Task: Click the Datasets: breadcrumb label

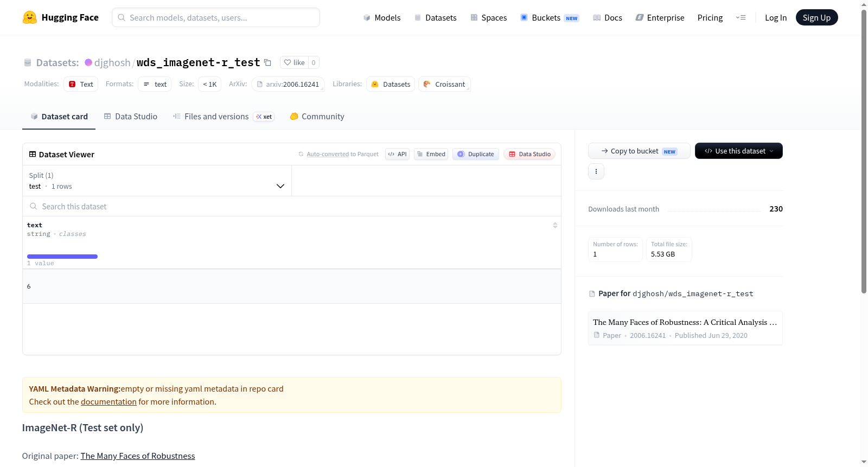Action: click(x=58, y=62)
